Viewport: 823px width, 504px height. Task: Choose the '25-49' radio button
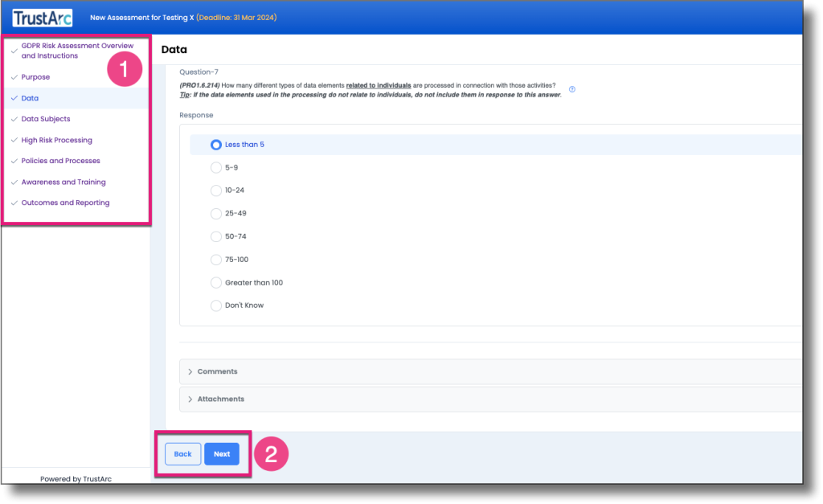point(215,213)
